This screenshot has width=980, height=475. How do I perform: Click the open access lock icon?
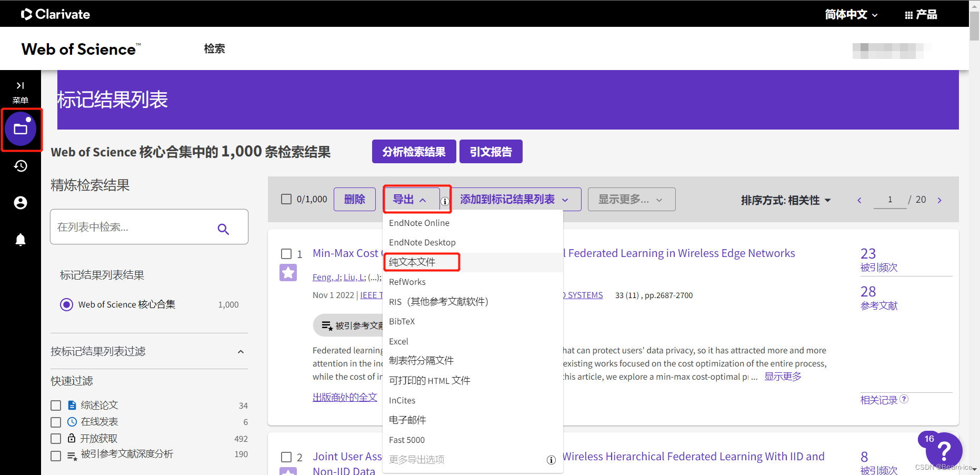pyautogui.click(x=72, y=438)
